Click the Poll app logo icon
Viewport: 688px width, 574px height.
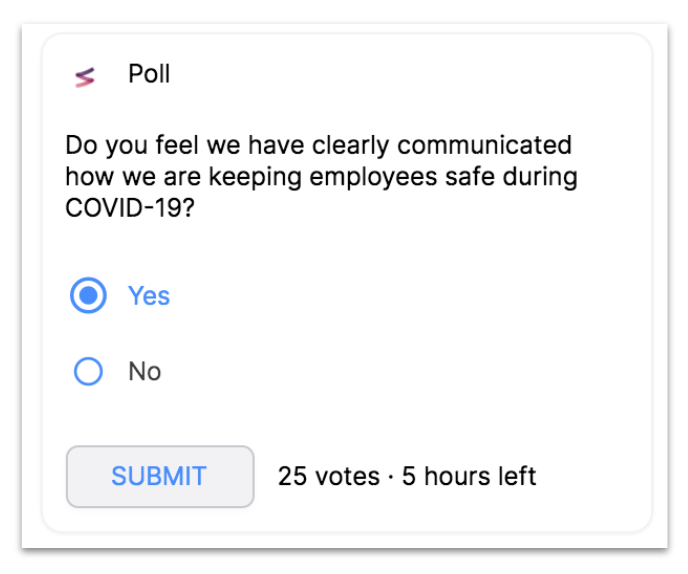tap(85, 77)
